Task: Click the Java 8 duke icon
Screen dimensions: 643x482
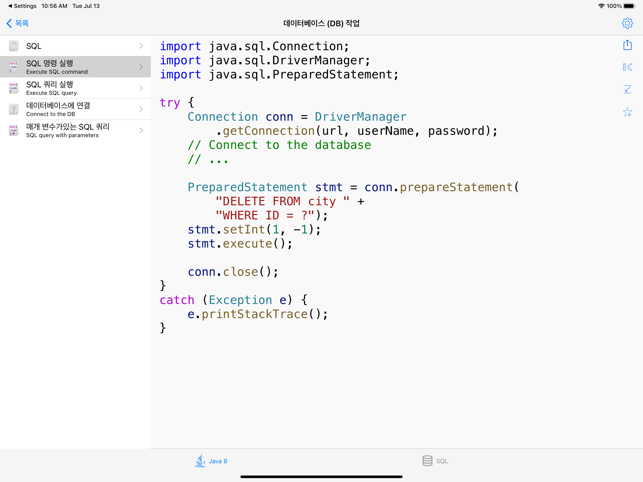Action: click(200, 461)
